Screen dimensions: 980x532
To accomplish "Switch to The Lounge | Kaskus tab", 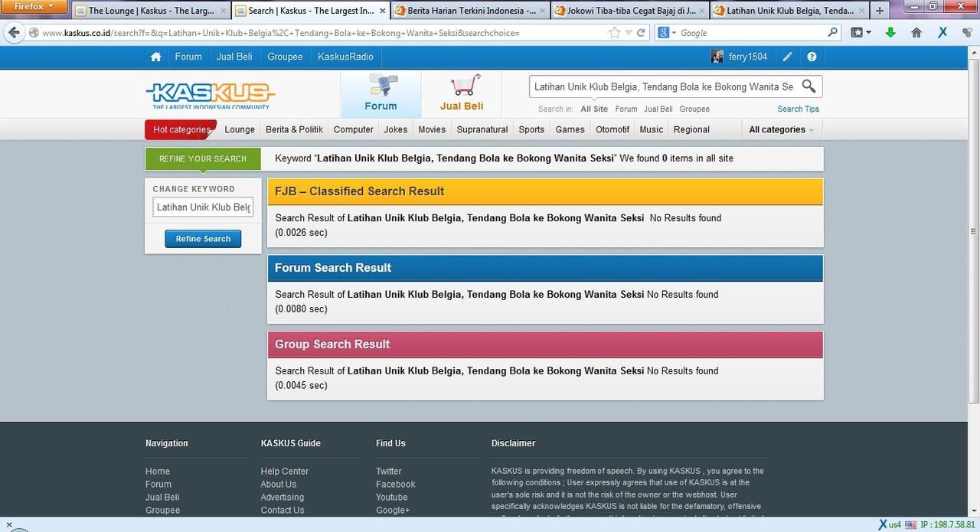I will point(151,11).
